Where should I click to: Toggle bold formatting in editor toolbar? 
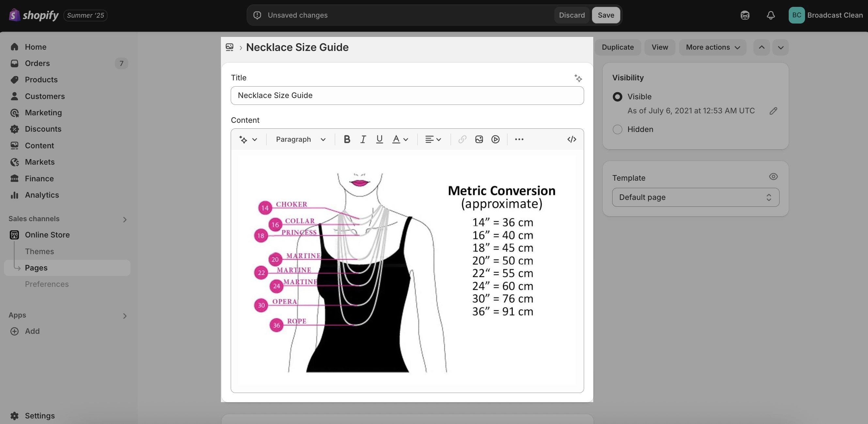point(347,139)
